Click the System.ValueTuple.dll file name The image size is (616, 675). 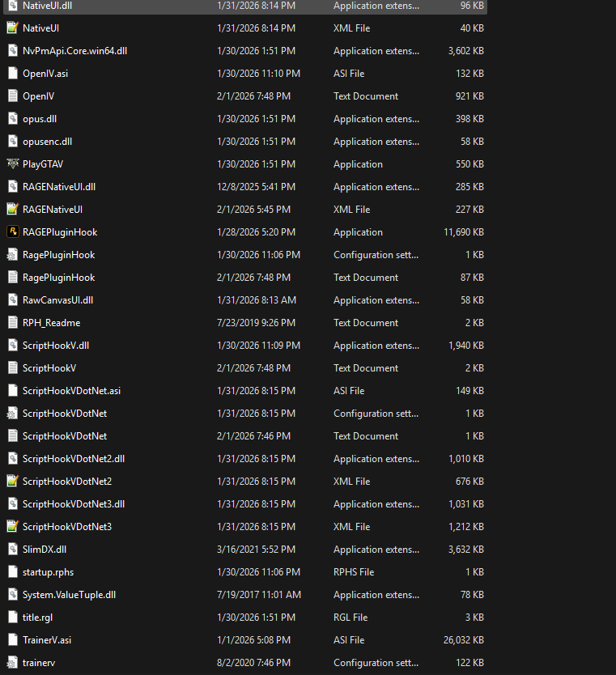tap(69, 595)
